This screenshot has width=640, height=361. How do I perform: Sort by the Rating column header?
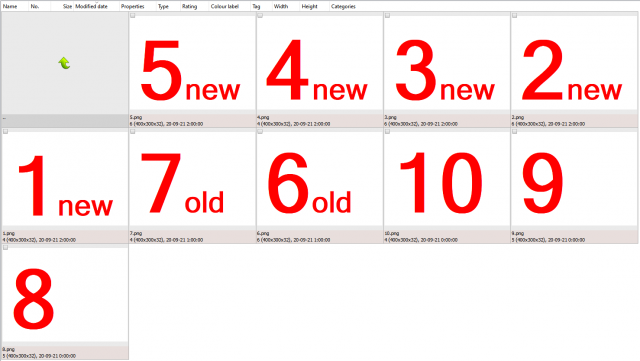pos(189,7)
